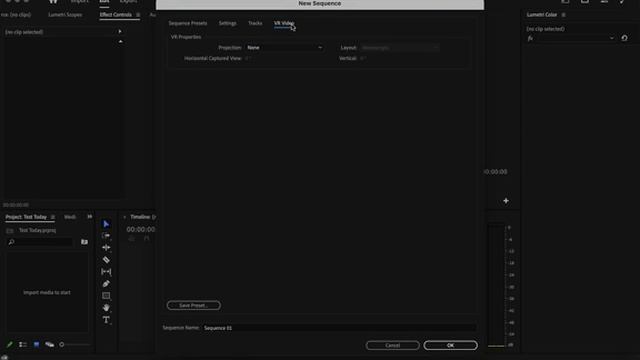Click the project file icon beside Test Today.prproj

[10, 231]
